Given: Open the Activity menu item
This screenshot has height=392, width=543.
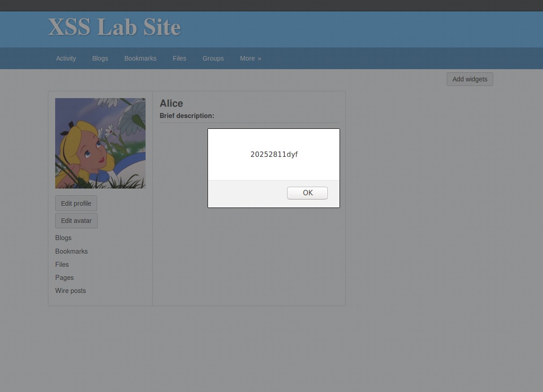Looking at the screenshot, I should click(66, 58).
